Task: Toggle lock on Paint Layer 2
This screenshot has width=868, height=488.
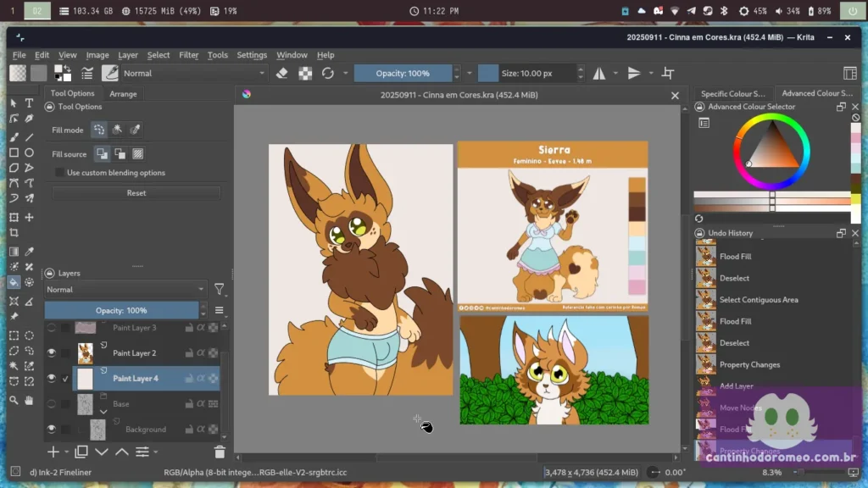Action: 189,353
